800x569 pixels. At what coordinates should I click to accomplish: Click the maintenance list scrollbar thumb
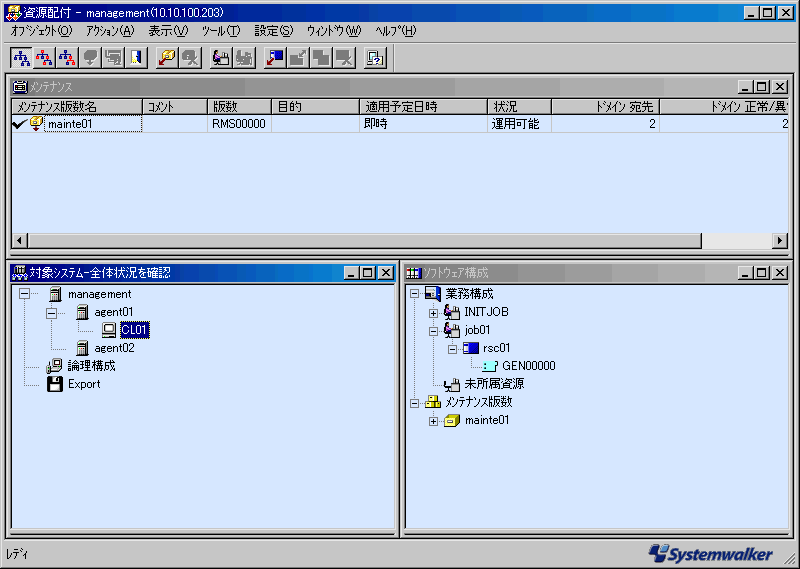(x=365, y=240)
